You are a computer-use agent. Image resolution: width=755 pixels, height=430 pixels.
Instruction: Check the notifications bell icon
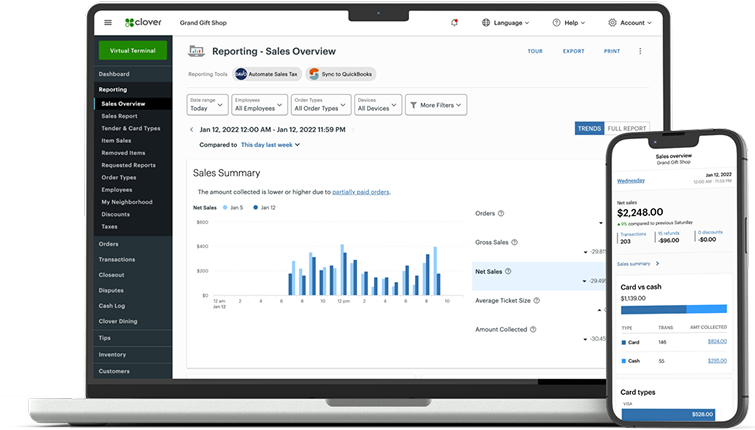[x=454, y=22]
